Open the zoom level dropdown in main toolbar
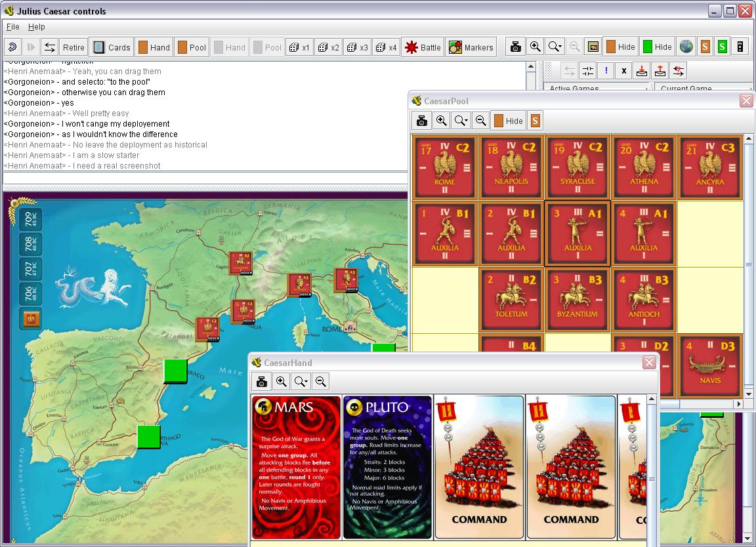This screenshot has height=547, width=756. 555,47
